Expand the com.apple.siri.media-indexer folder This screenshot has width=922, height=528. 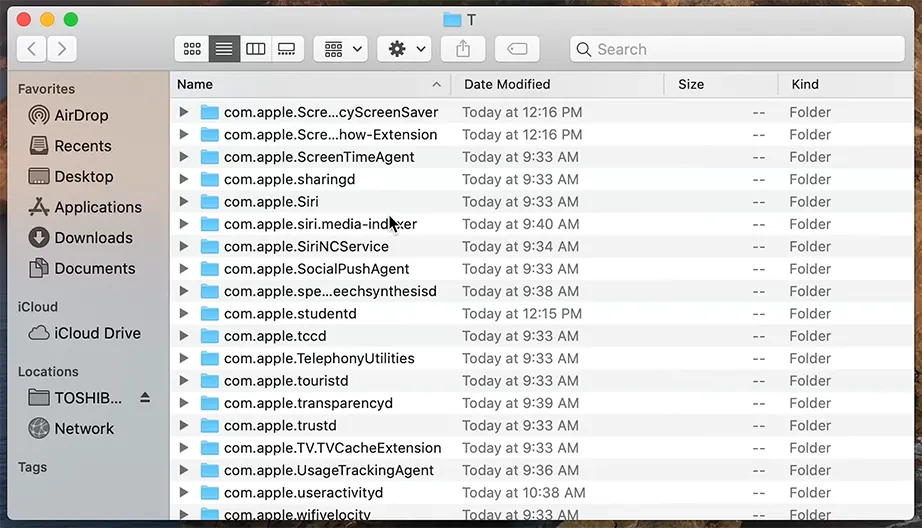point(183,223)
